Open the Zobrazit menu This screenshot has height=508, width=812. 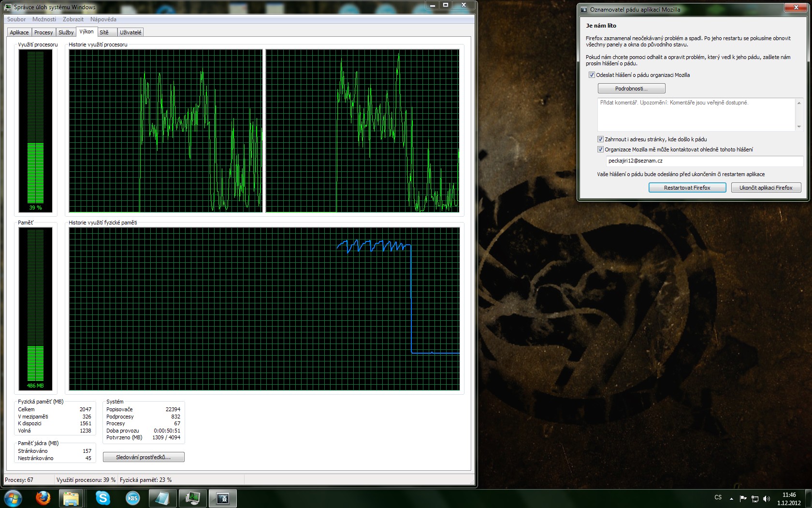point(73,19)
